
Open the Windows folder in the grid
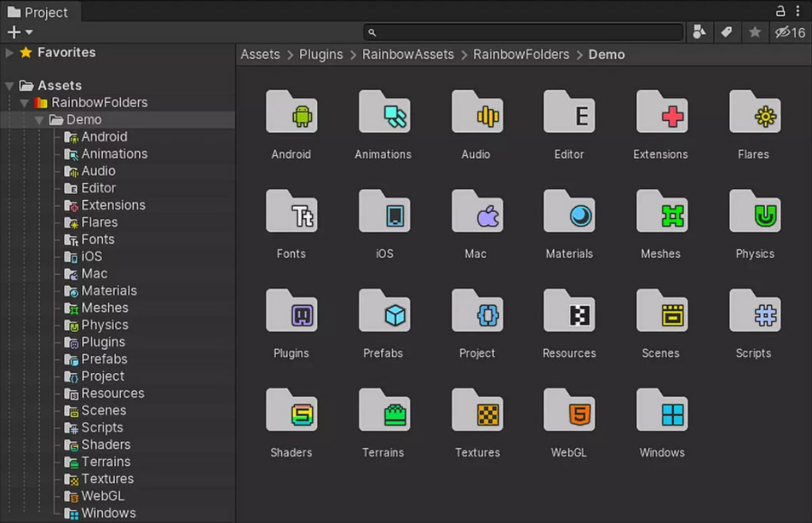tap(662, 410)
